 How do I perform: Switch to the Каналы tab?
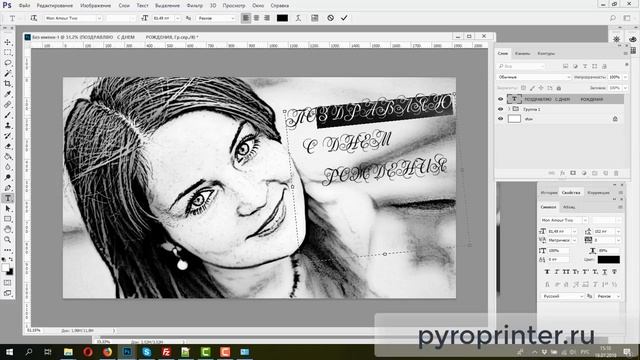(522, 53)
